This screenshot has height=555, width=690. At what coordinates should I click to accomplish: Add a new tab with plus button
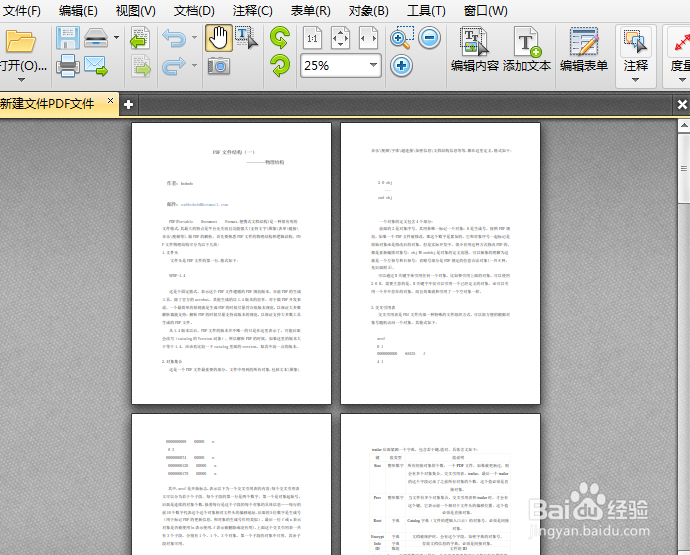pos(128,105)
